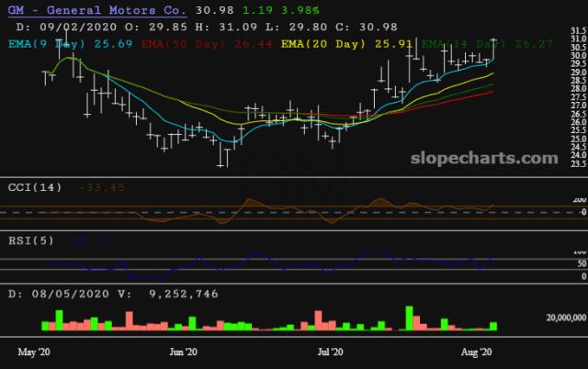Click the volume readout 9,252,746
588x369 pixels.
pos(151,294)
